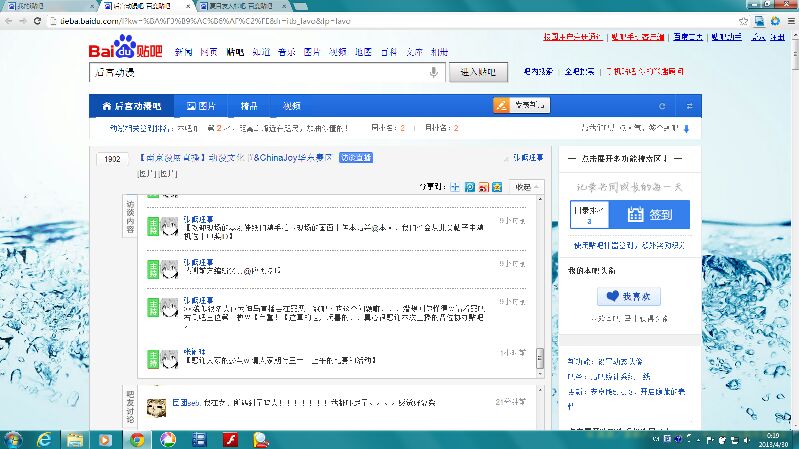Click the 巨蟹seo username link
The width and height of the screenshot is (799, 449).
[185, 403]
